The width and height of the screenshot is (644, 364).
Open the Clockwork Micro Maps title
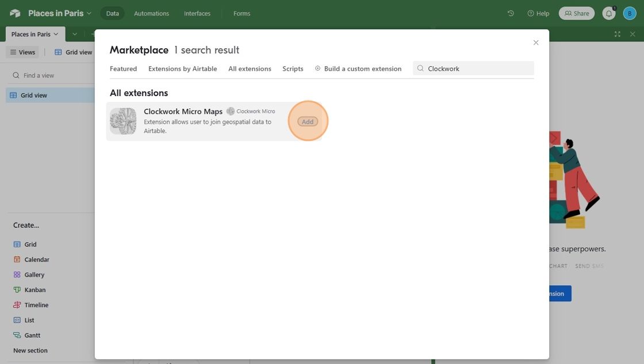point(183,112)
